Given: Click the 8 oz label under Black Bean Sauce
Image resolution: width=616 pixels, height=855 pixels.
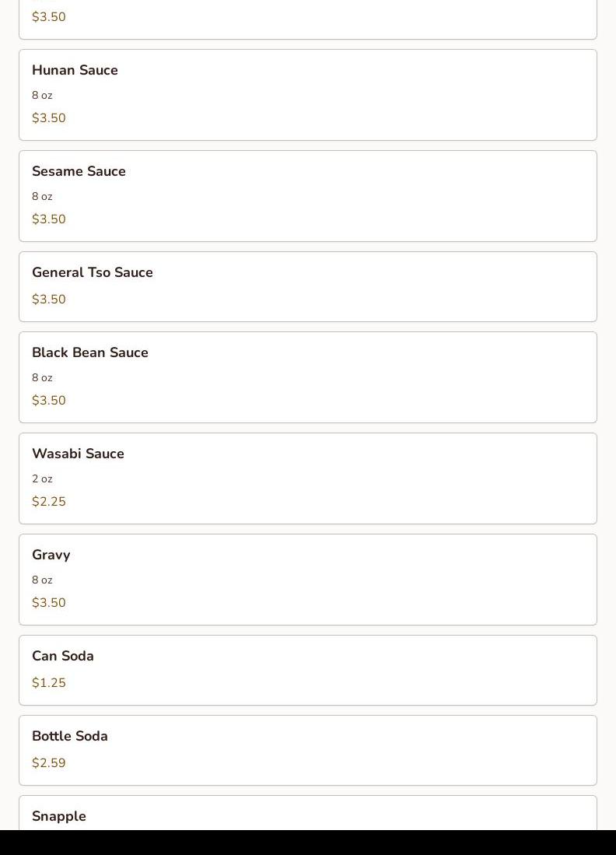Looking at the screenshot, I should point(42,378).
